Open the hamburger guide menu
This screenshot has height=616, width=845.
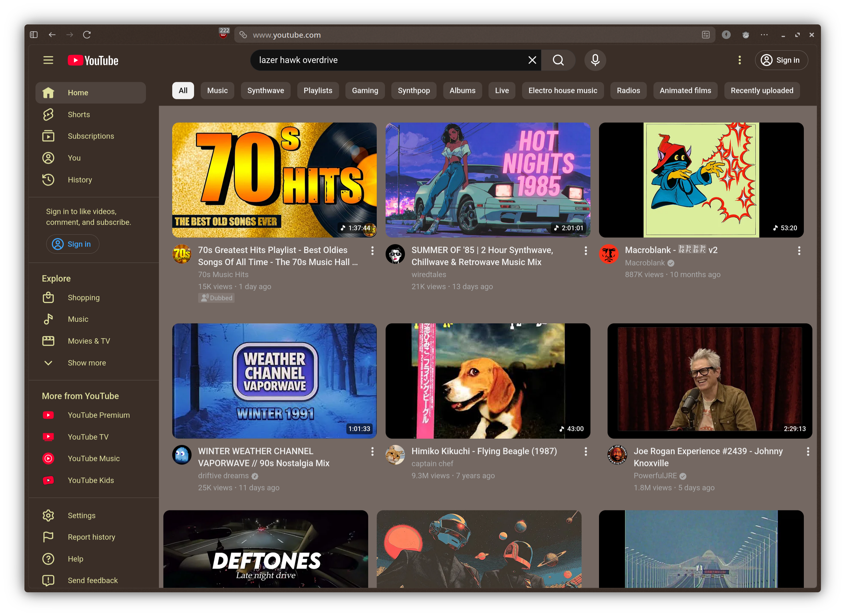pos(48,60)
